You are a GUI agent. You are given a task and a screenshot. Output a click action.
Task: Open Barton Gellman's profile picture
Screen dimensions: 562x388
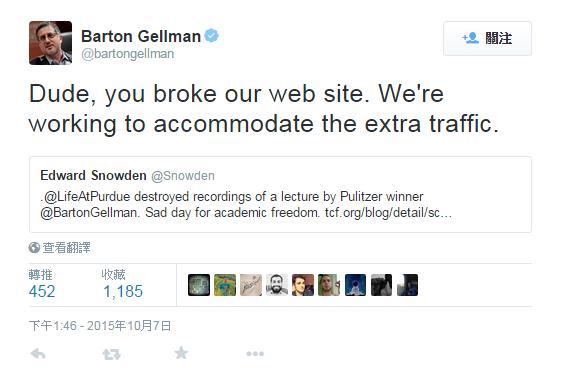pos(51,43)
